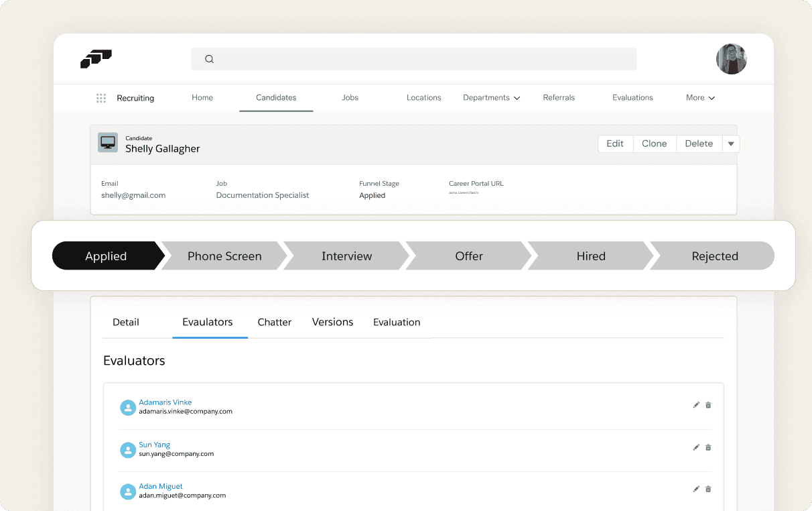Screen dimensions: 812x511
Task: Open the Jobs tab
Action: point(350,98)
